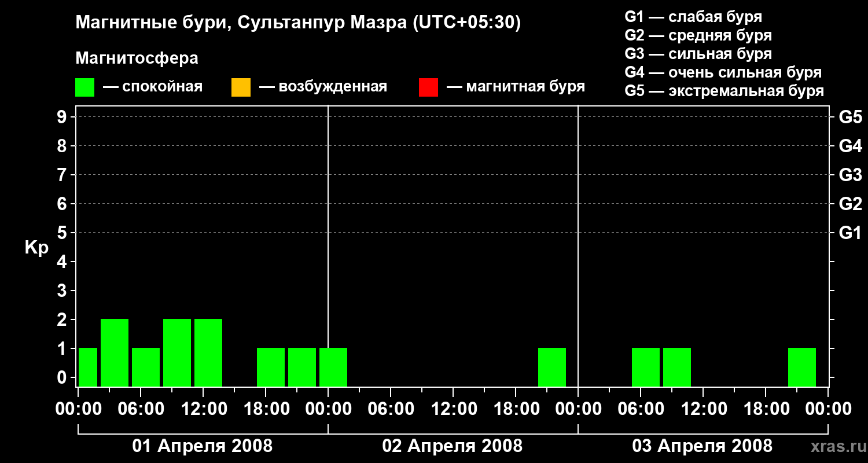Click the right-axis 'G1' level label
The width and height of the screenshot is (868, 463).
pyautogui.click(x=850, y=233)
